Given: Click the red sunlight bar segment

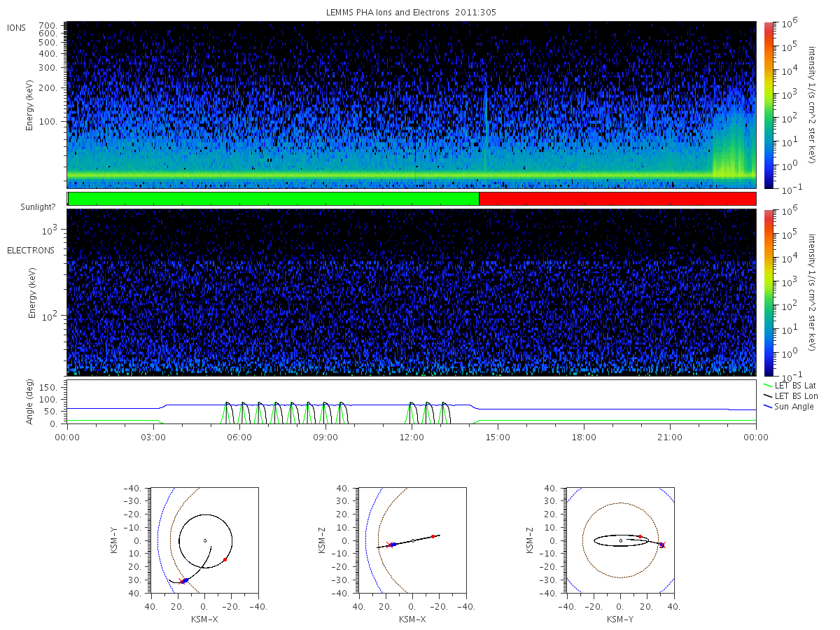Looking at the screenshot, I should [x=617, y=199].
